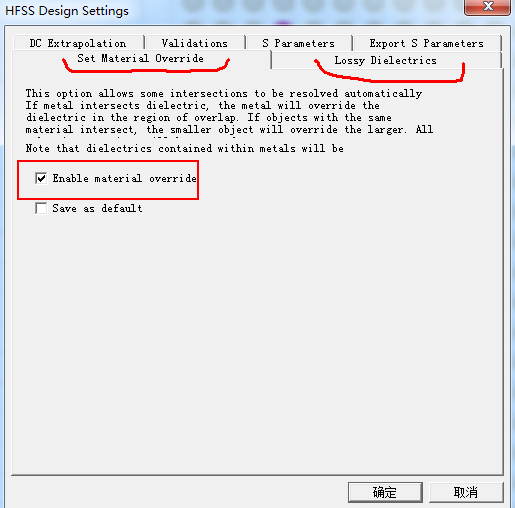Viewport: 515px width, 508px height.
Task: Go to the Export S Parameters tab
Action: coord(427,43)
